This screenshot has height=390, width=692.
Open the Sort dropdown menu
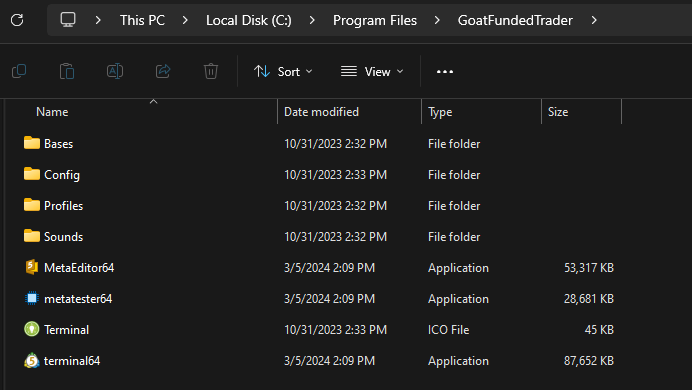283,71
